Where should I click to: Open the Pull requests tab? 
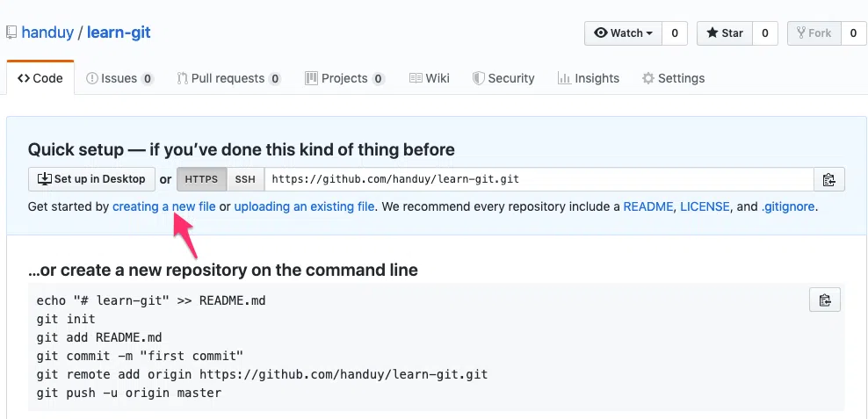tap(228, 78)
